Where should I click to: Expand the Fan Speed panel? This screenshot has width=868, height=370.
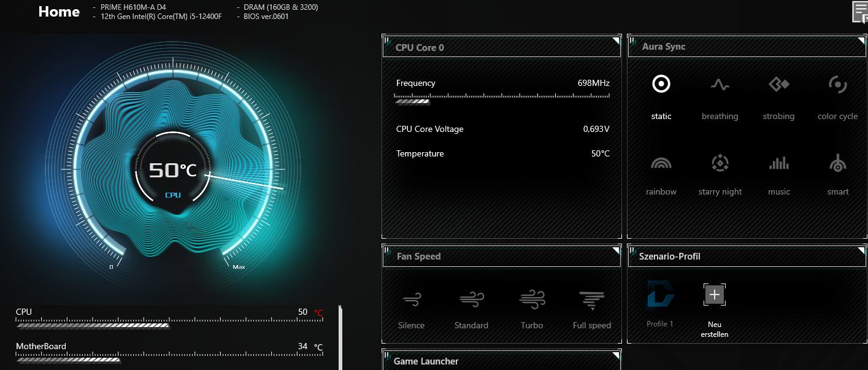[615, 249]
